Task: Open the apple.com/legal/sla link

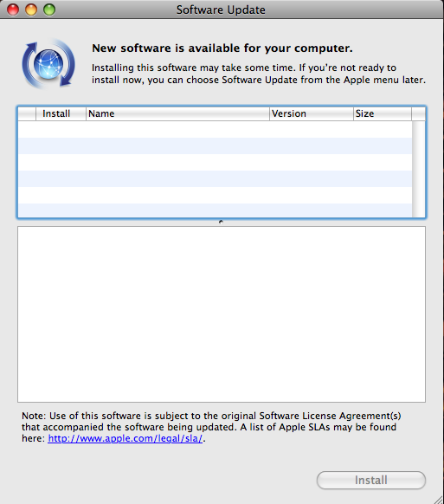Action: (125, 438)
